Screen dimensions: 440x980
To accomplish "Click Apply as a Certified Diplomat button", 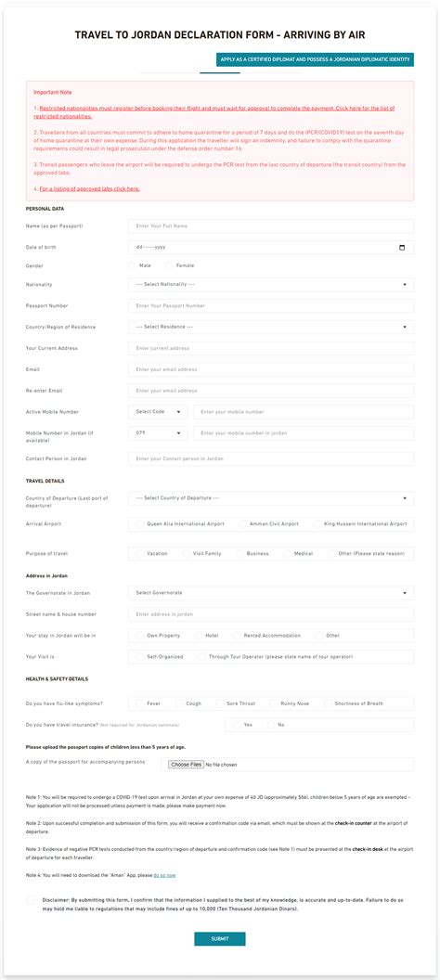I will pos(315,59).
